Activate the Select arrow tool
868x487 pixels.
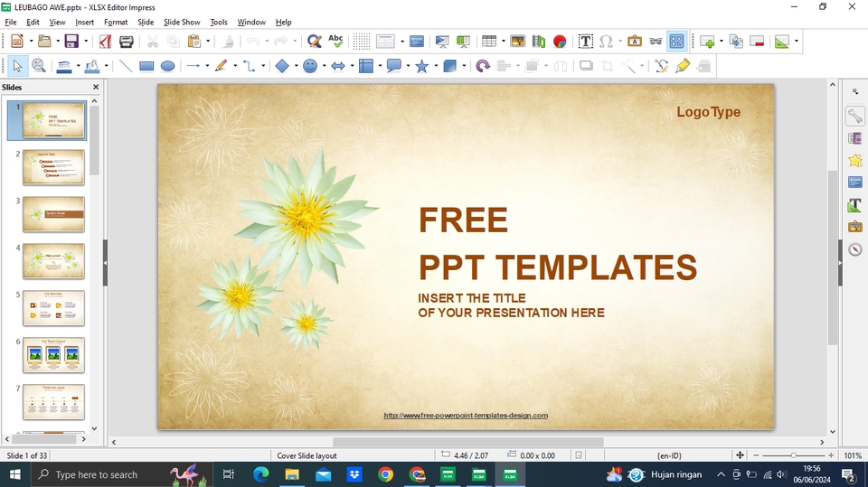pos(17,67)
